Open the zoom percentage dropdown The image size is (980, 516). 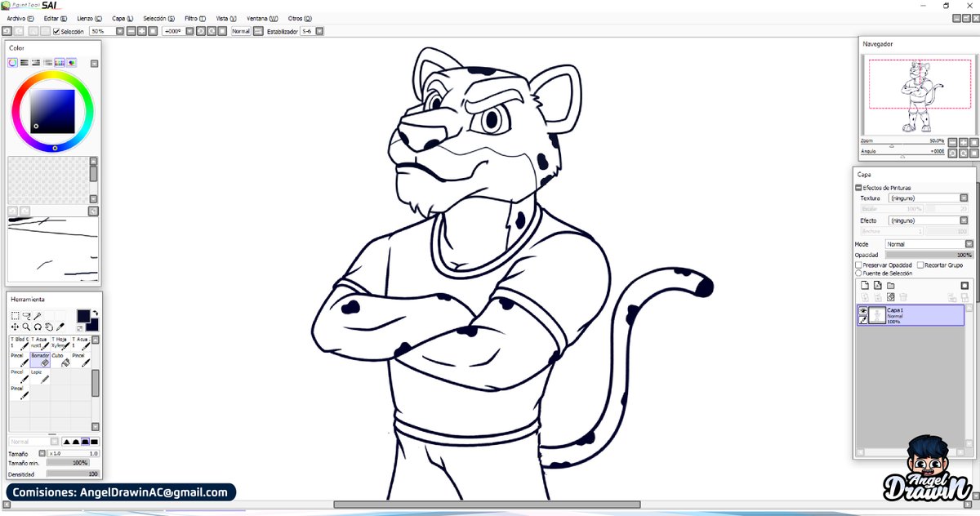(120, 32)
